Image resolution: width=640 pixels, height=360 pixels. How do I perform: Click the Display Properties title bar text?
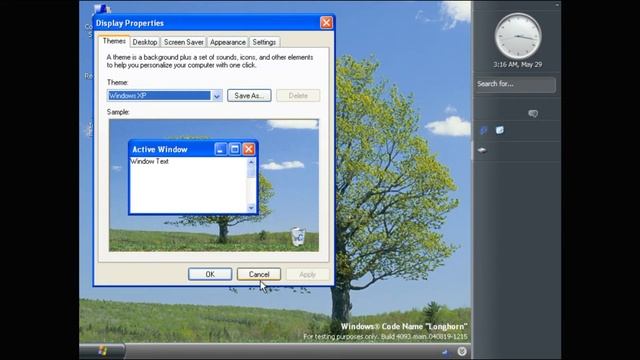point(130,23)
